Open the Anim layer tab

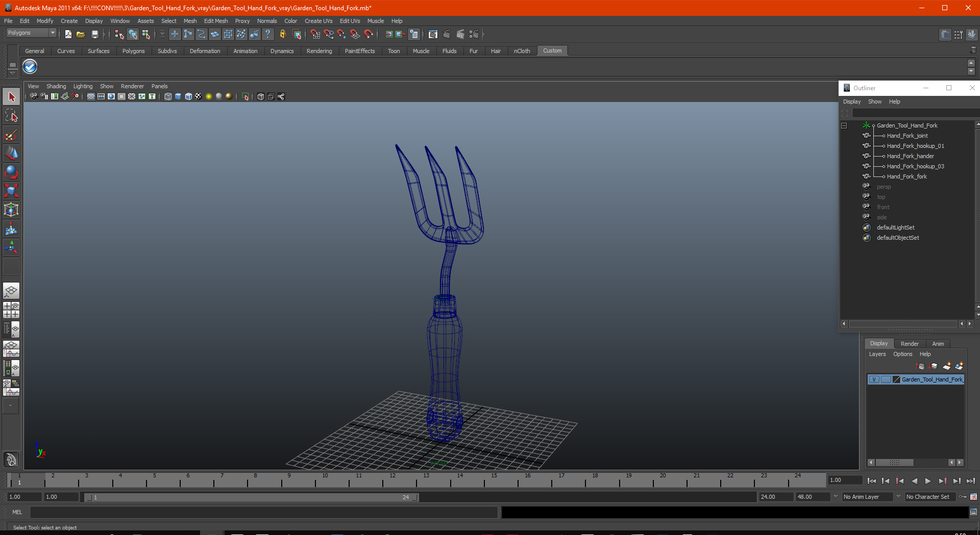[938, 344]
